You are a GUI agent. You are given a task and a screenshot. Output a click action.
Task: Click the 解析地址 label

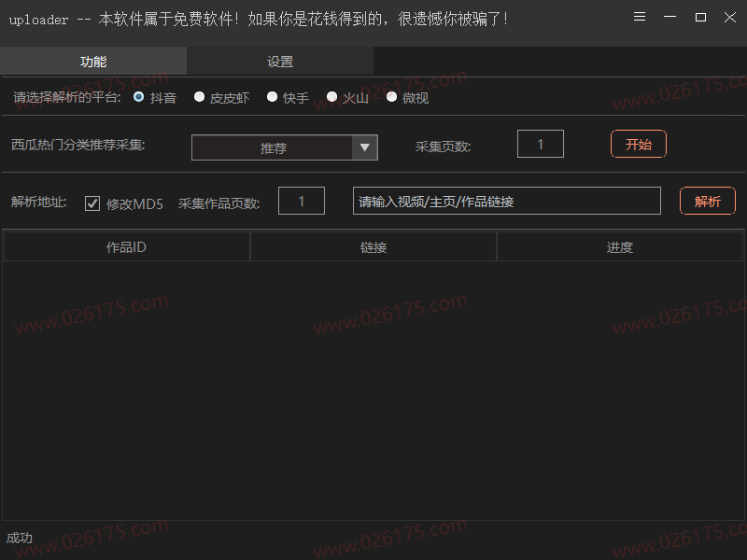(x=39, y=202)
